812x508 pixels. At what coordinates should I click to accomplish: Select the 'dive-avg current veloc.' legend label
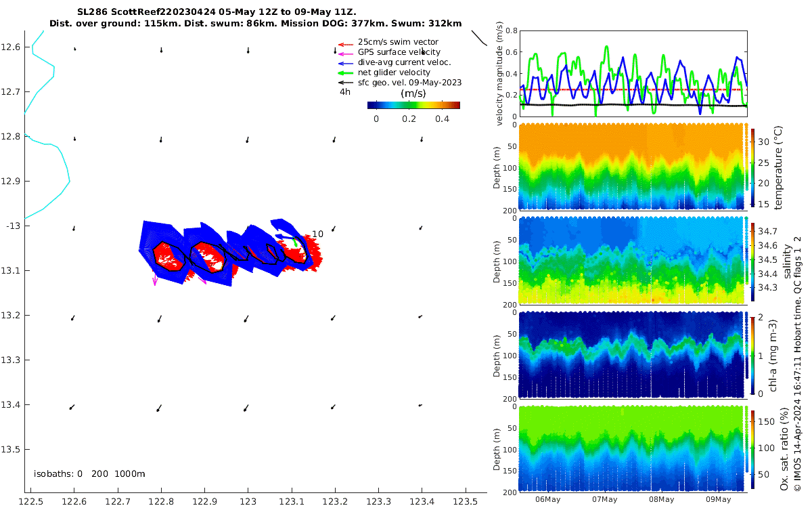pyautogui.click(x=403, y=62)
